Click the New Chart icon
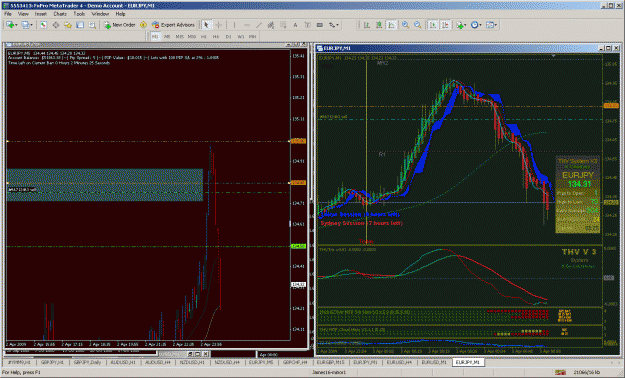The image size is (625, 378). [x=10, y=25]
